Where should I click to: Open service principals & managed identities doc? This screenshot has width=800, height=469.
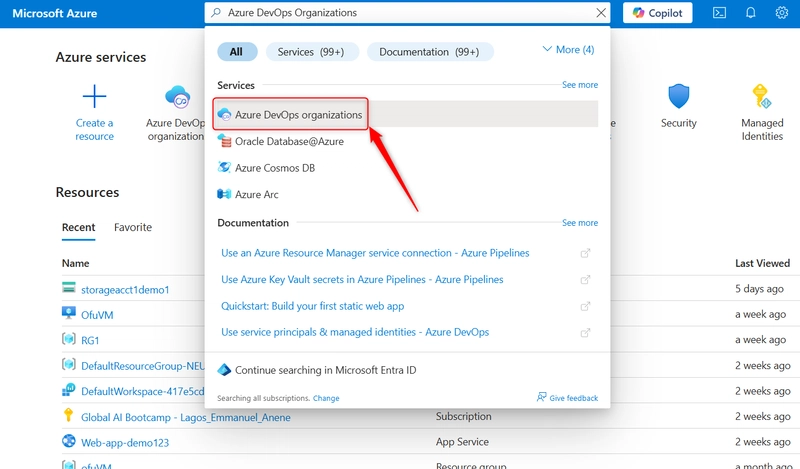(x=355, y=332)
